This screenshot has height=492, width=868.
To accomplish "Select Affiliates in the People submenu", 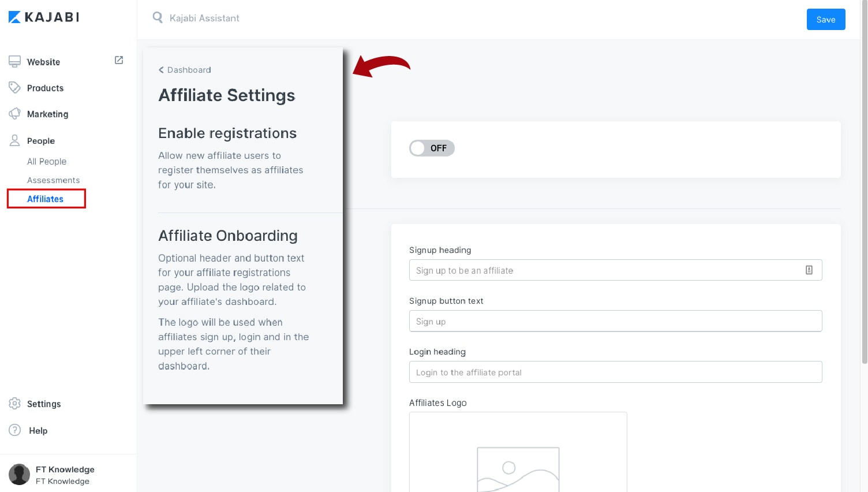I will click(45, 199).
